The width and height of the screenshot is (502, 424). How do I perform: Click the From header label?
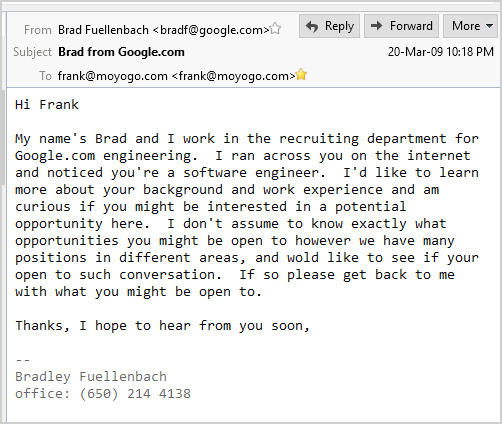[38, 30]
